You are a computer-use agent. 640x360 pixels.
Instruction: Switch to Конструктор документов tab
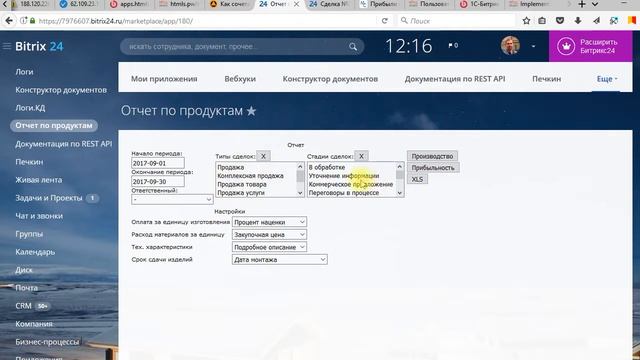click(330, 79)
